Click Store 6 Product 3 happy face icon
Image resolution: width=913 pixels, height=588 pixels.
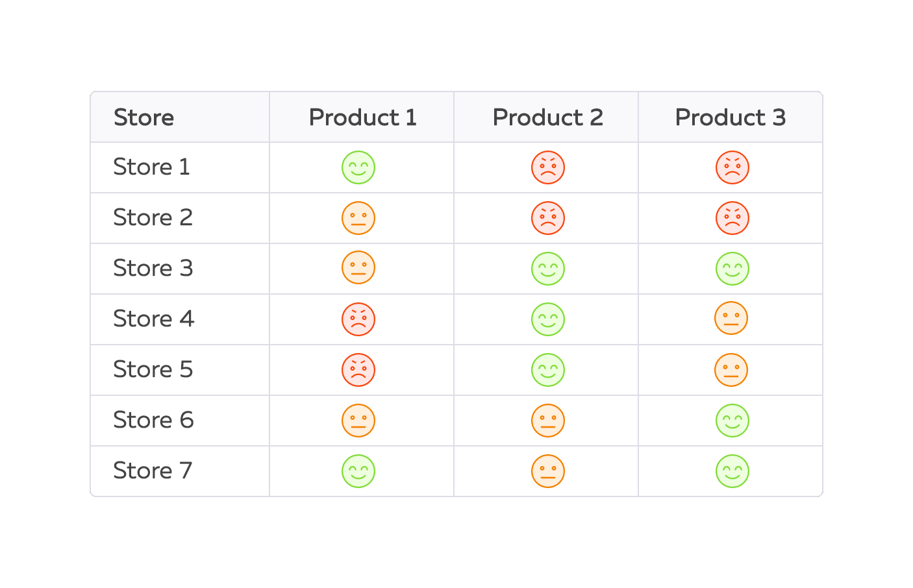732,421
